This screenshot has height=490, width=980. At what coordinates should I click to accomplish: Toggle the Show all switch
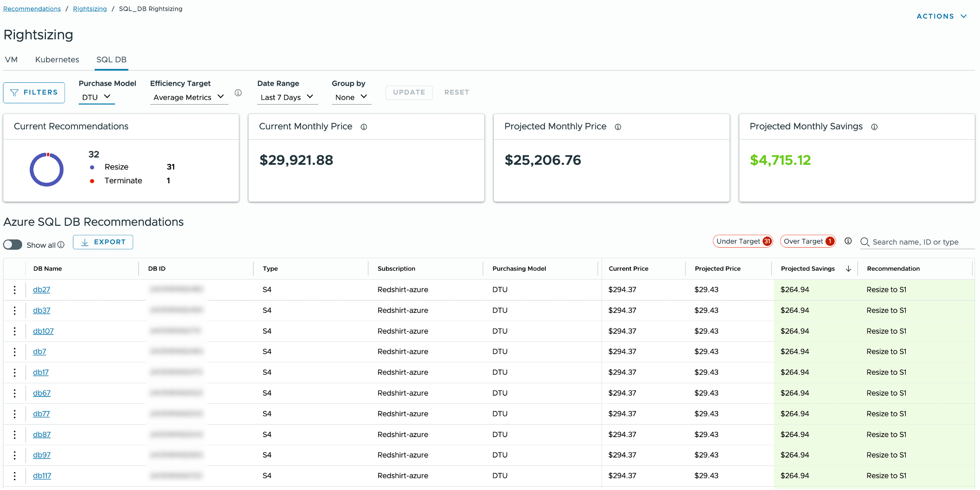tap(13, 245)
